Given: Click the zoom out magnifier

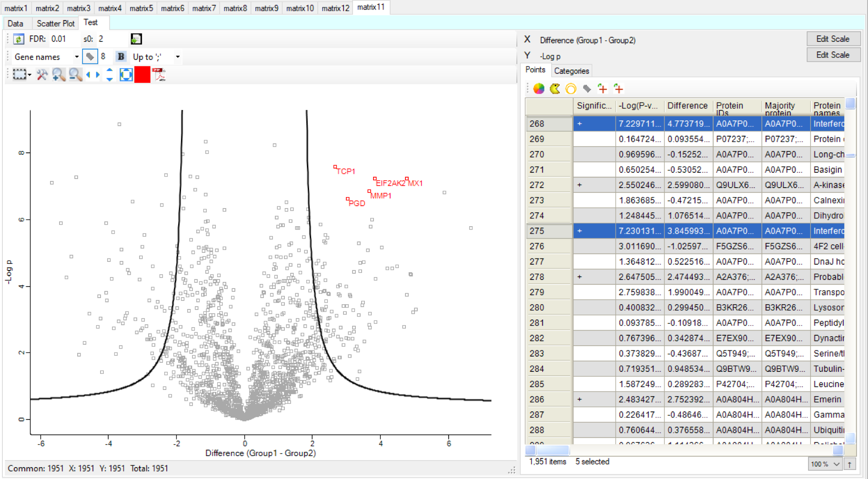Looking at the screenshot, I should point(75,75).
